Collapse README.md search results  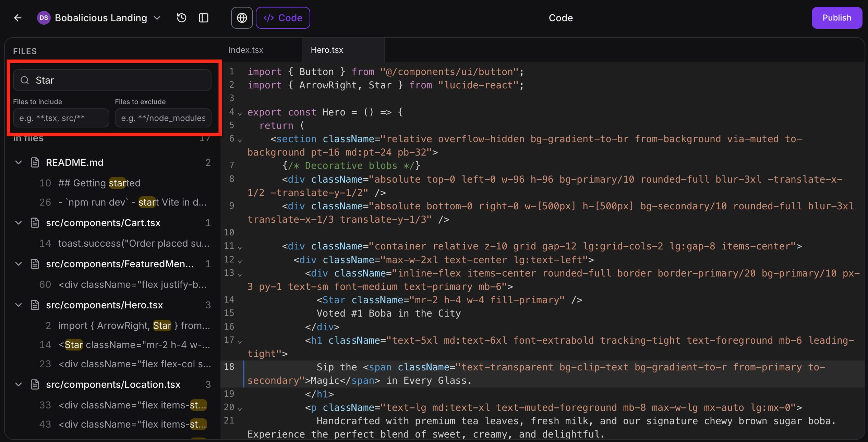pyautogui.click(x=19, y=162)
